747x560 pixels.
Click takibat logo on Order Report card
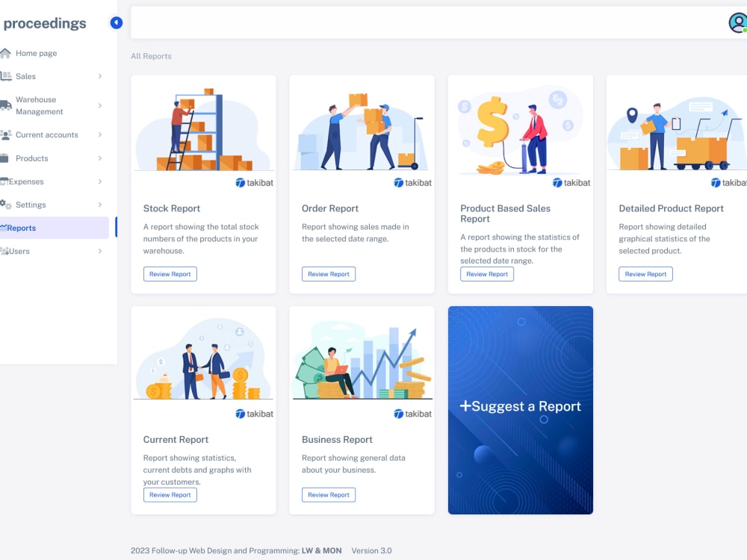pyautogui.click(x=412, y=182)
